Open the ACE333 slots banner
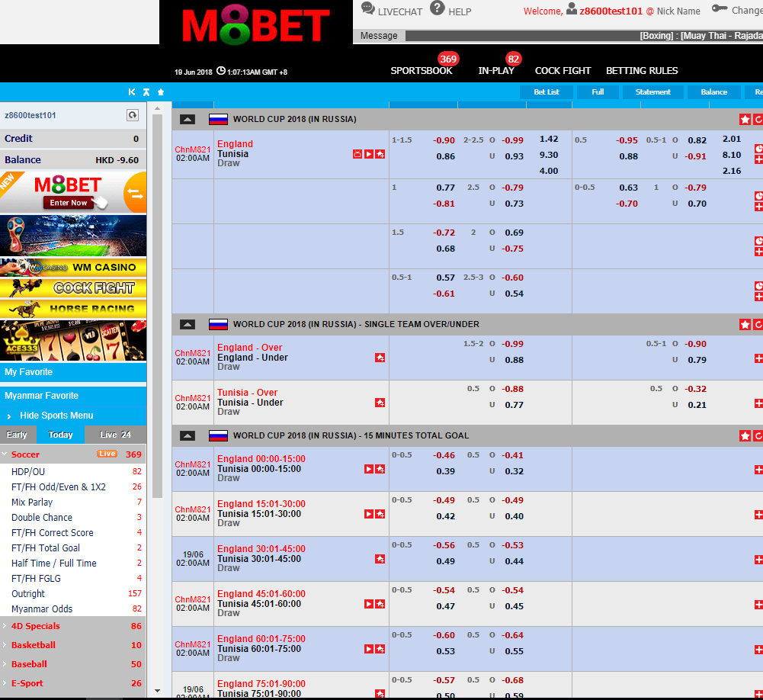 tap(73, 340)
